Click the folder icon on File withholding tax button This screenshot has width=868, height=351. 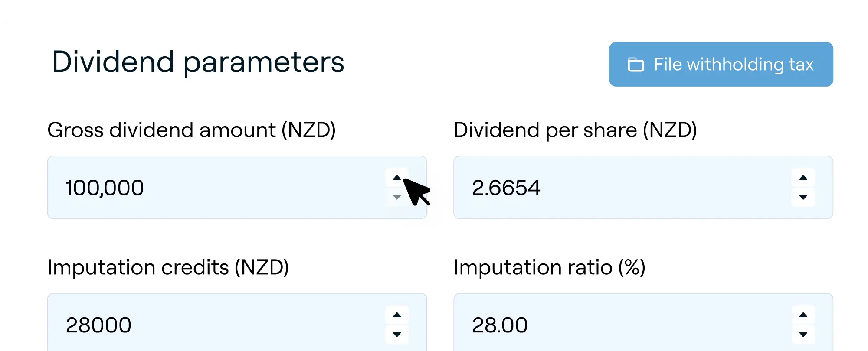[x=636, y=64]
